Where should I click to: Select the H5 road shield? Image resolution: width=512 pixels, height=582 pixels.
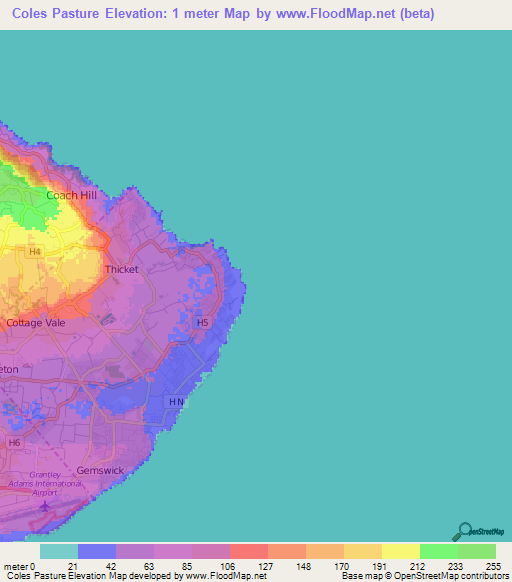pos(202,322)
